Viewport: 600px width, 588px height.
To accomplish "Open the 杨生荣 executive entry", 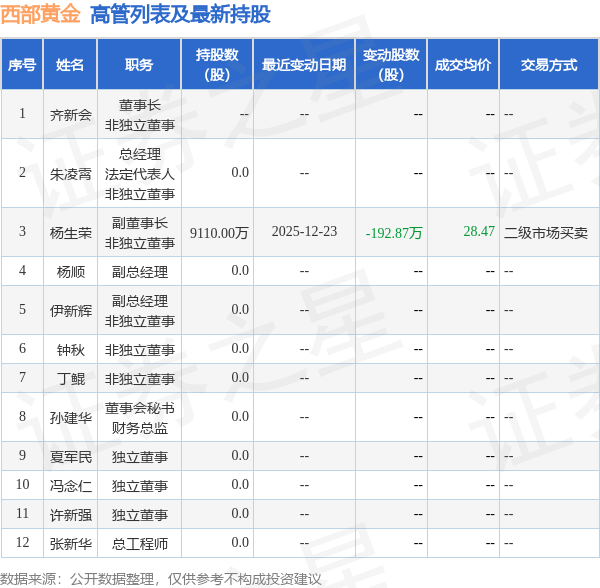I will point(70,232).
